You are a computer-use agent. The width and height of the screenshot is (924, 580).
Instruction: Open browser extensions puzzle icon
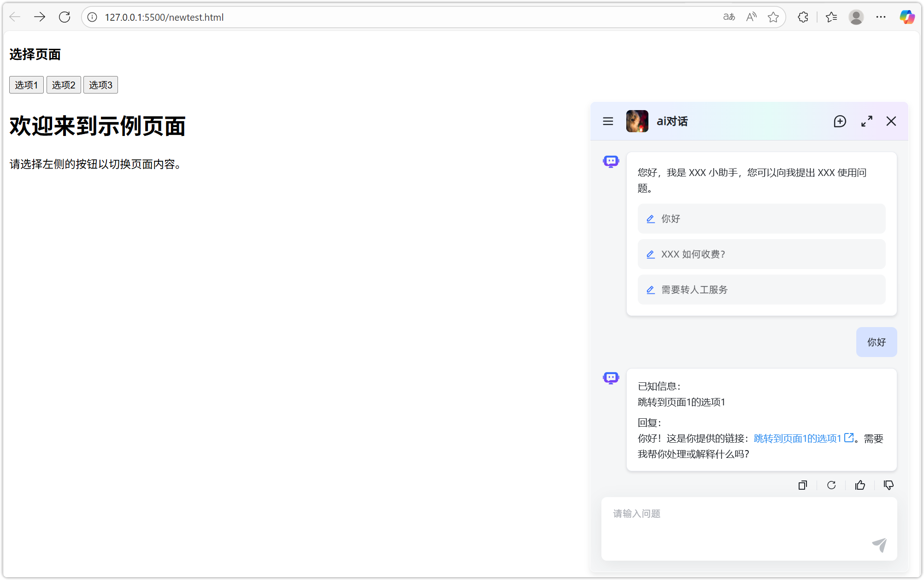803,17
